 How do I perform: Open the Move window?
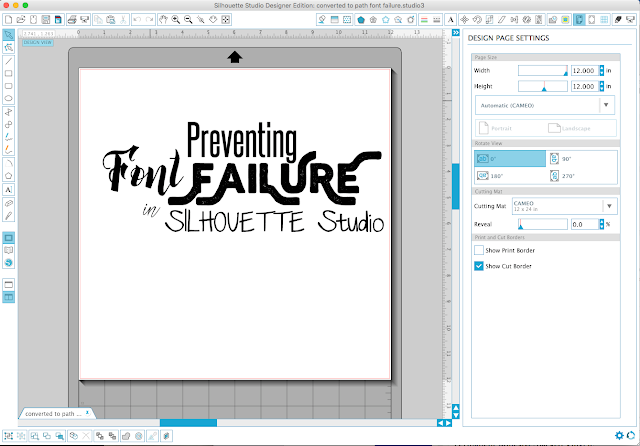464,20
